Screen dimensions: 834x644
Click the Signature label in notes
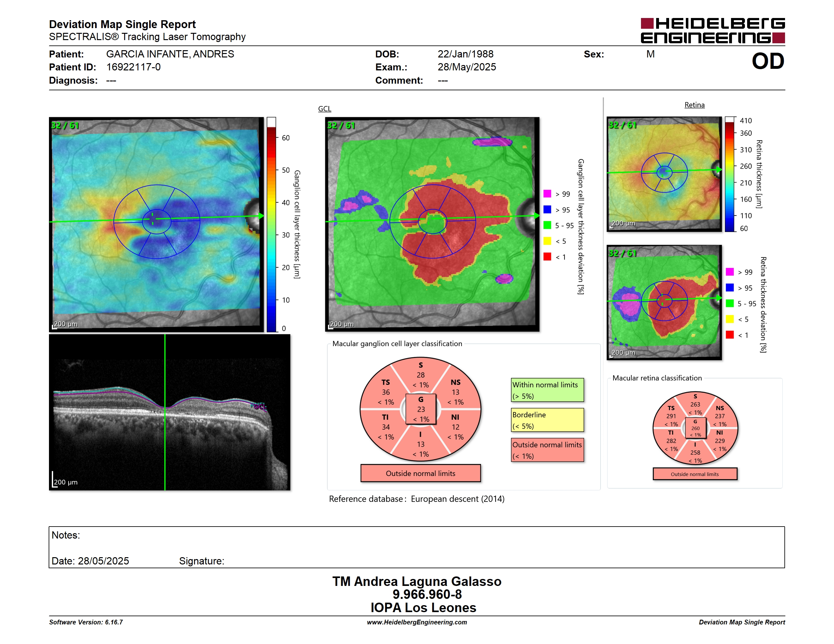(x=202, y=561)
